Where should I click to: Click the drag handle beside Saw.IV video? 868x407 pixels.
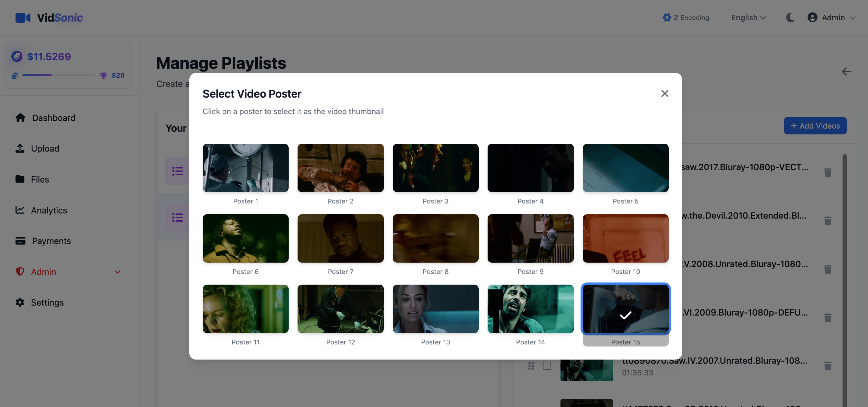point(531,366)
